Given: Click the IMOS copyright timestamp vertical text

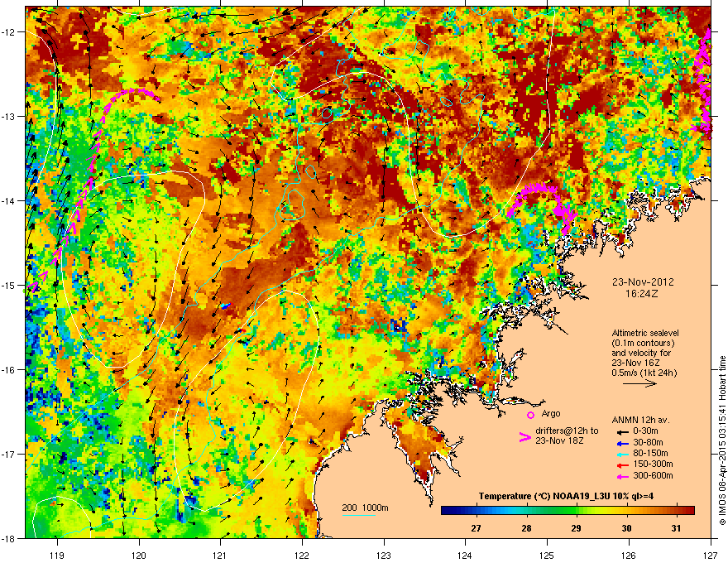Looking at the screenshot, I should coord(722,440).
